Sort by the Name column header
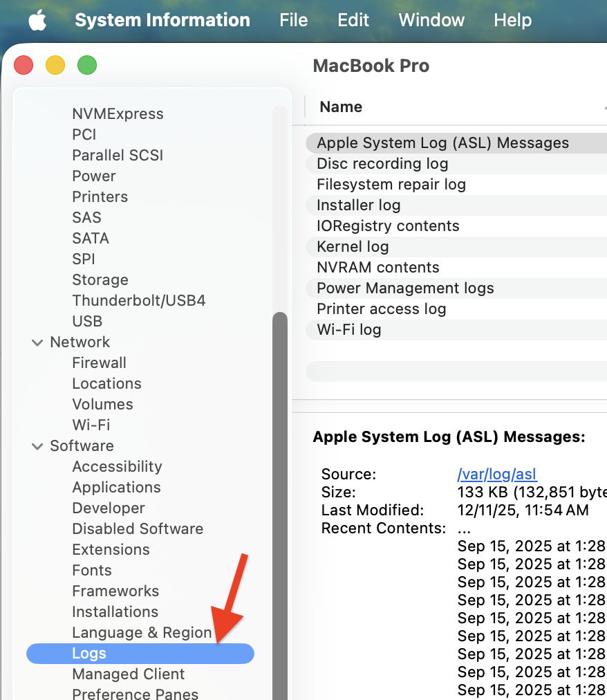The width and height of the screenshot is (607, 700). tap(341, 107)
